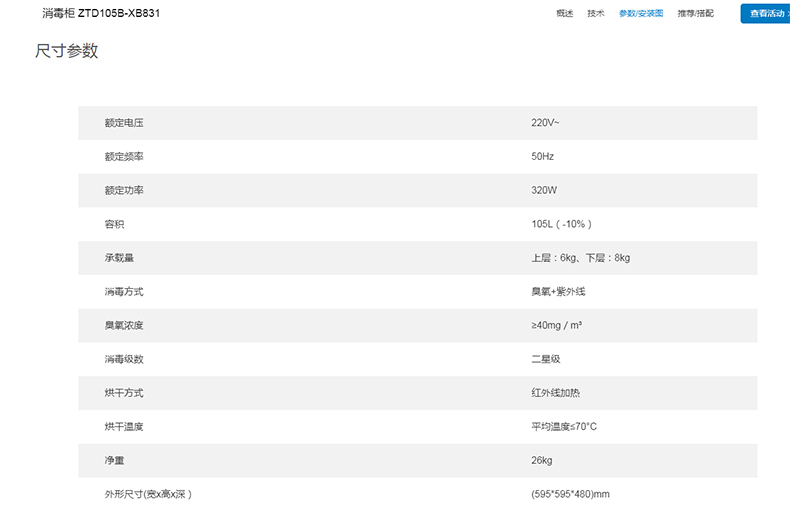790x530 pixels.
Task: Select the value ≥40mg / m³
Action: 557,325
